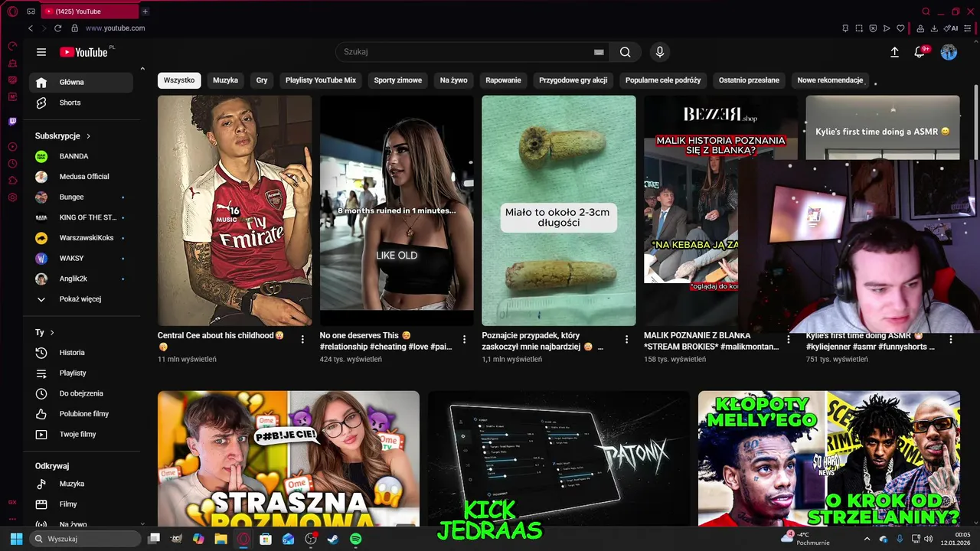Open Polubione filmy in the sidebar
Screen dimensions: 980x551
[81, 414]
